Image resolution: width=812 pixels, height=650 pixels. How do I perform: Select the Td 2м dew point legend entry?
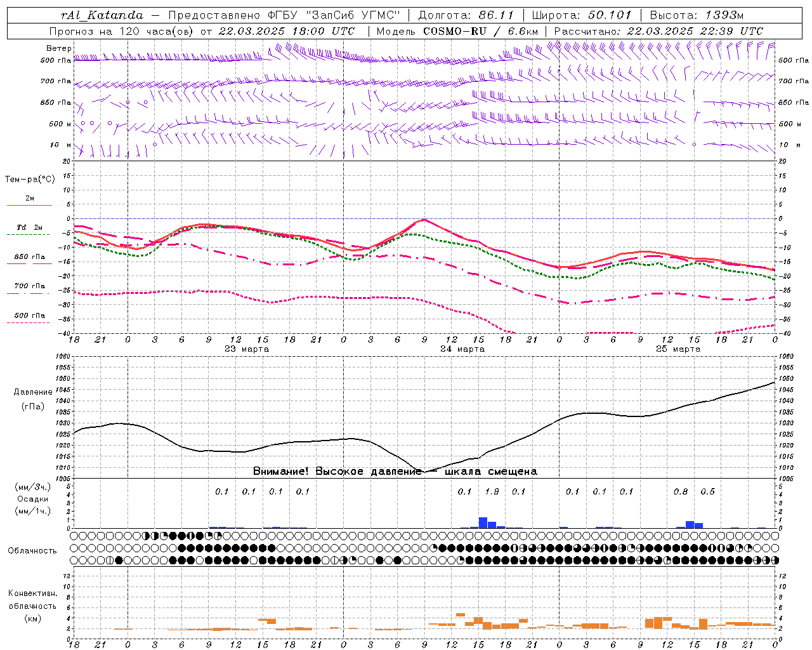click(30, 227)
